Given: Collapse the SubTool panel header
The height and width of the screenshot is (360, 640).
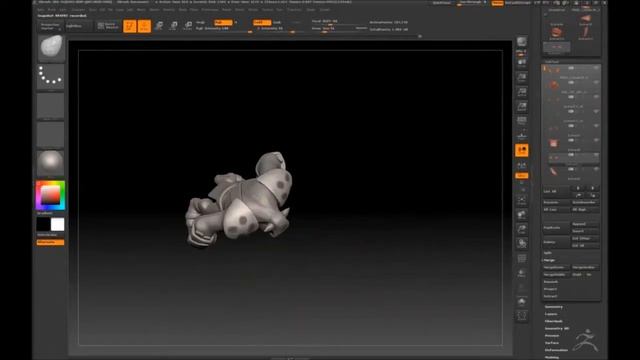Looking at the screenshot, I should (x=552, y=62).
